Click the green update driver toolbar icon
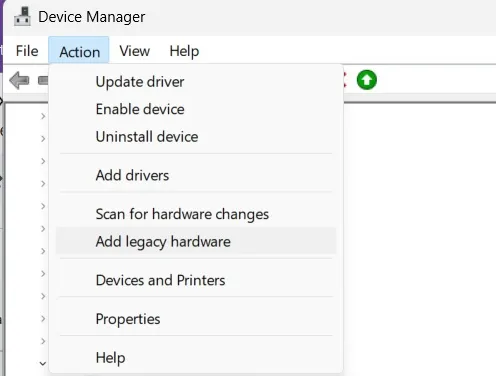This screenshot has height=376, width=496. (367, 80)
